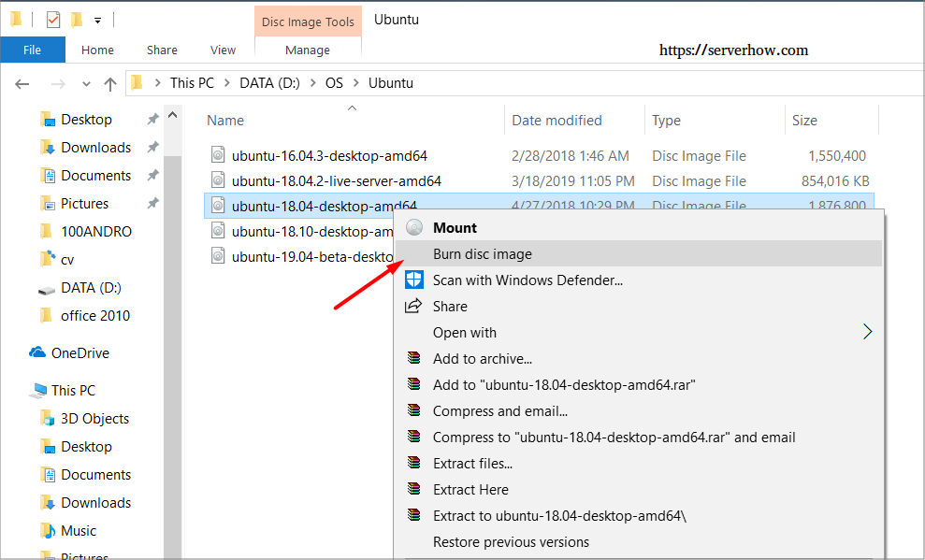Expand chevron after This PC in address bar
The width and height of the screenshot is (925, 560).
[226, 83]
